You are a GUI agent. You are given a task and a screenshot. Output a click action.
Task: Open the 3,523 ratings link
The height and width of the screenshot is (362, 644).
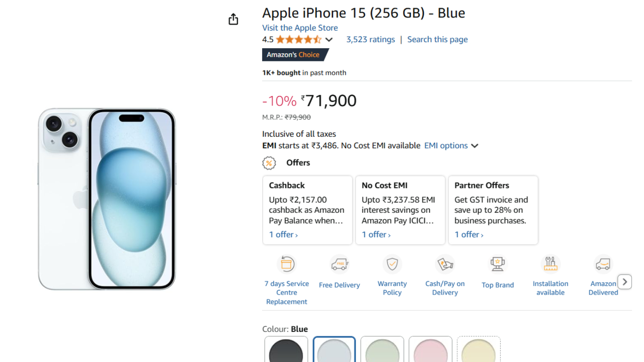[x=370, y=40]
